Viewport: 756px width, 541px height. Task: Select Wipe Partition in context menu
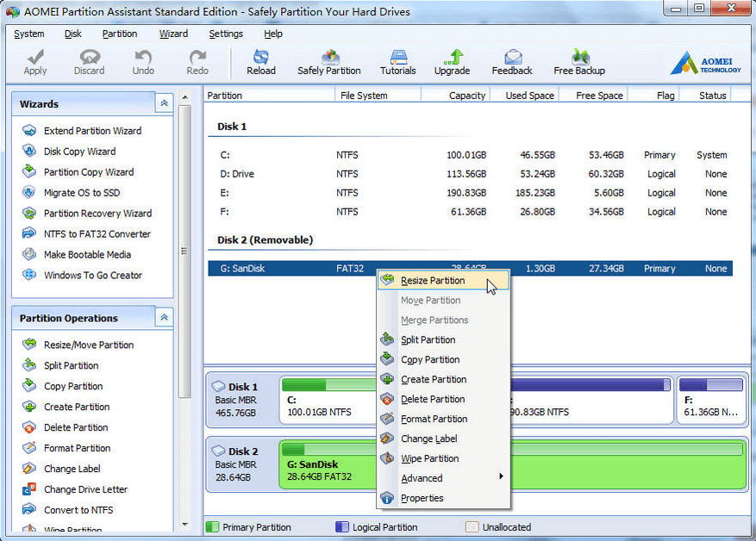pos(443,458)
